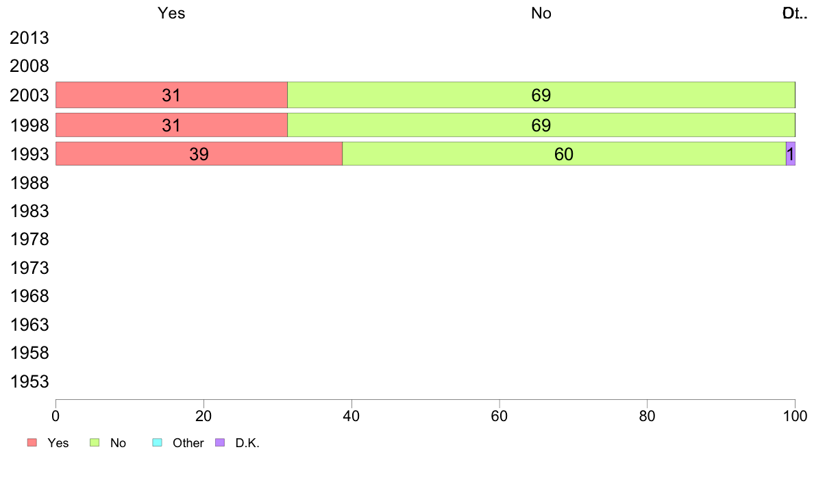The height and width of the screenshot is (504, 814).
Task: Click the 1988 year label
Action: coord(29,183)
